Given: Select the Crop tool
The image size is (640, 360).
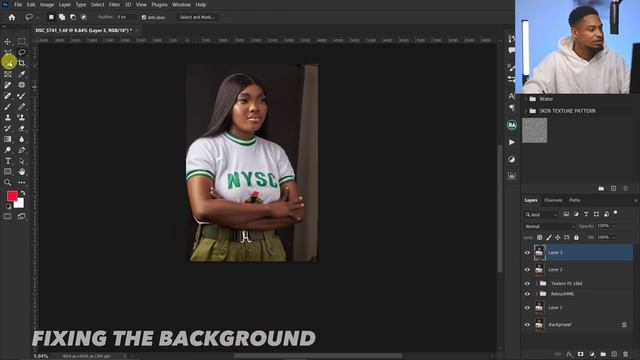Looking at the screenshot, I should 22,63.
